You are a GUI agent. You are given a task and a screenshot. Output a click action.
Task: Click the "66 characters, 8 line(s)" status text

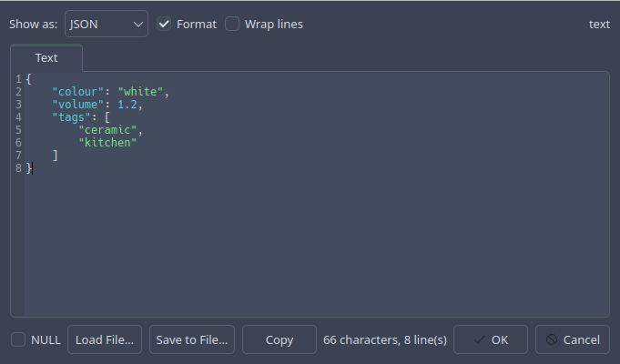385,340
